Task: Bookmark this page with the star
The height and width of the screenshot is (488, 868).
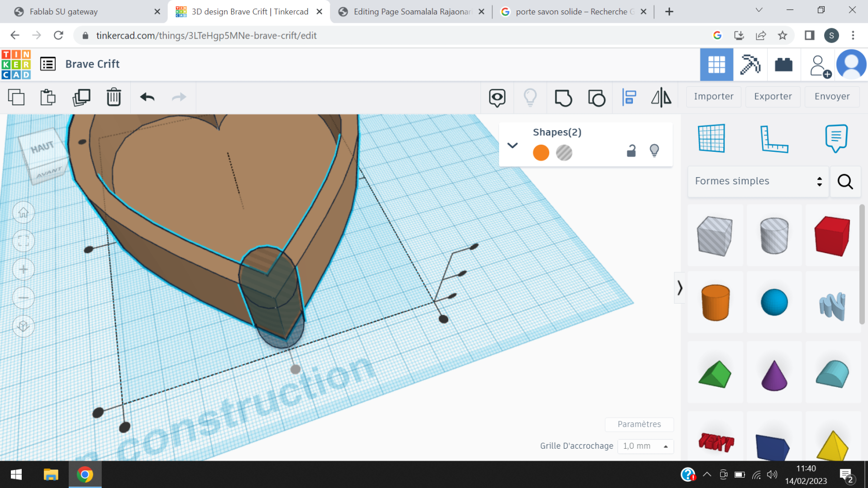Action: pos(782,35)
